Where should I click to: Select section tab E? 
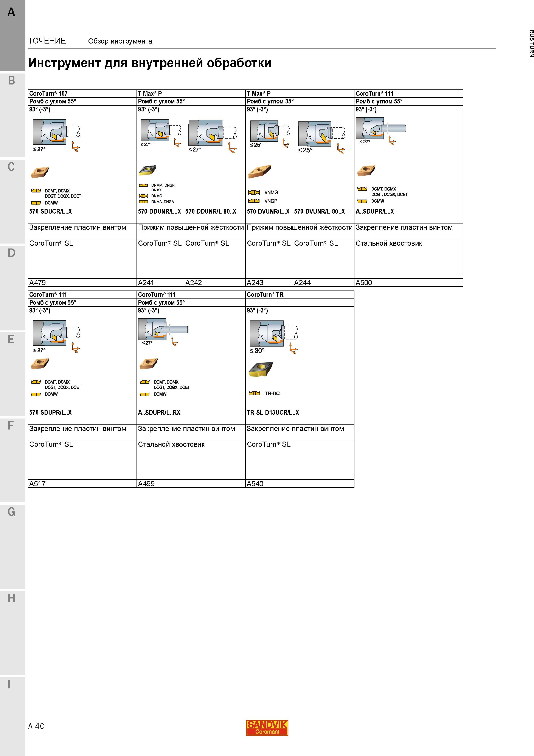click(x=12, y=374)
